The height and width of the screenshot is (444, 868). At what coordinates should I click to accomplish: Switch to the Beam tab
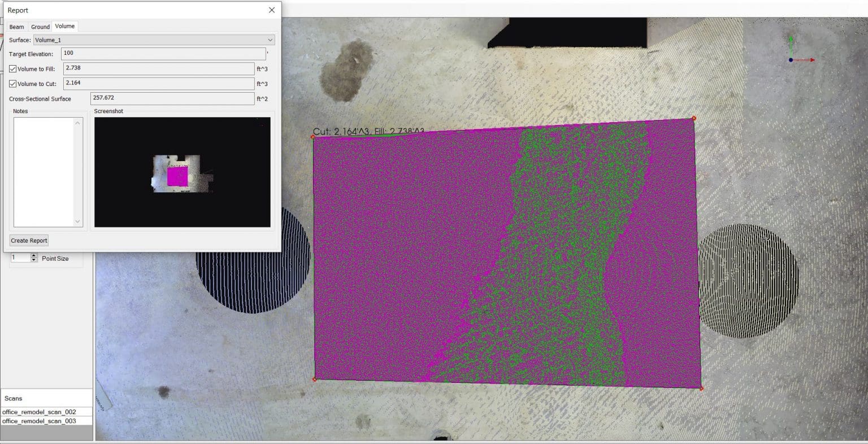[x=16, y=27]
